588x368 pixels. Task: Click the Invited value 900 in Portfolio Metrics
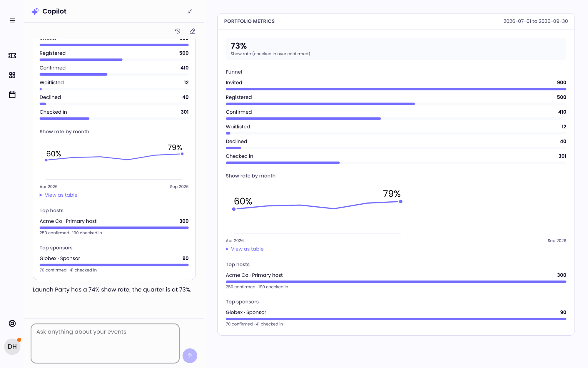562,83
